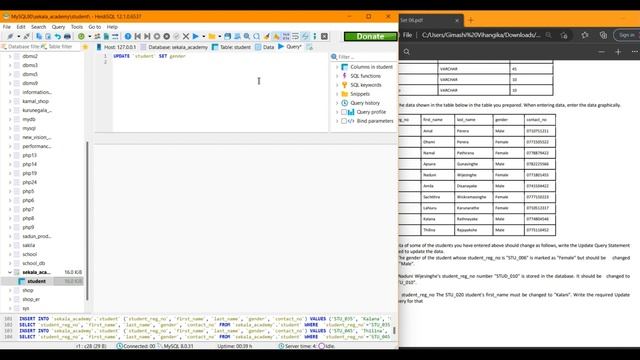Click the database tree vertical scrollbar

(x=87, y=220)
